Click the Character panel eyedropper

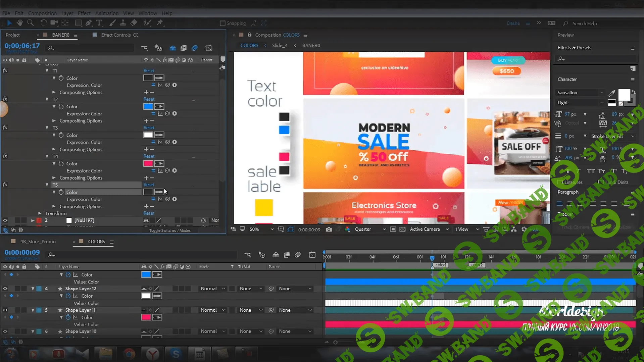pos(612,93)
